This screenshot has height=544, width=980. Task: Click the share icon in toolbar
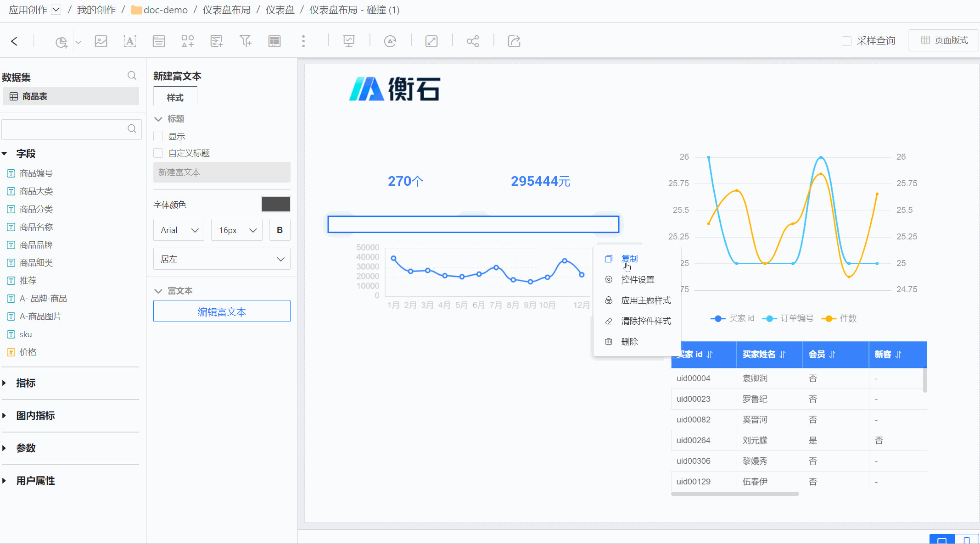pyautogui.click(x=473, y=41)
